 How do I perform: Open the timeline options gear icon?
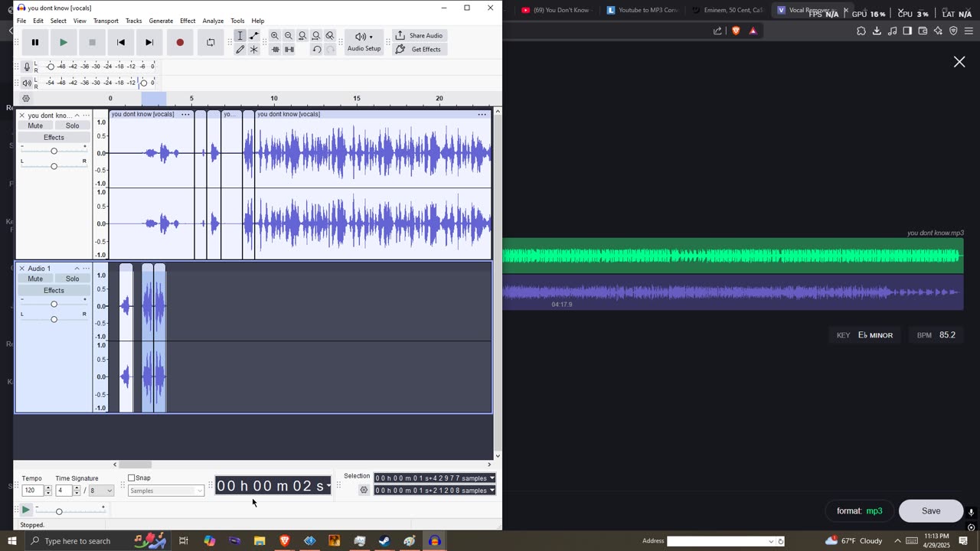pyautogui.click(x=26, y=99)
